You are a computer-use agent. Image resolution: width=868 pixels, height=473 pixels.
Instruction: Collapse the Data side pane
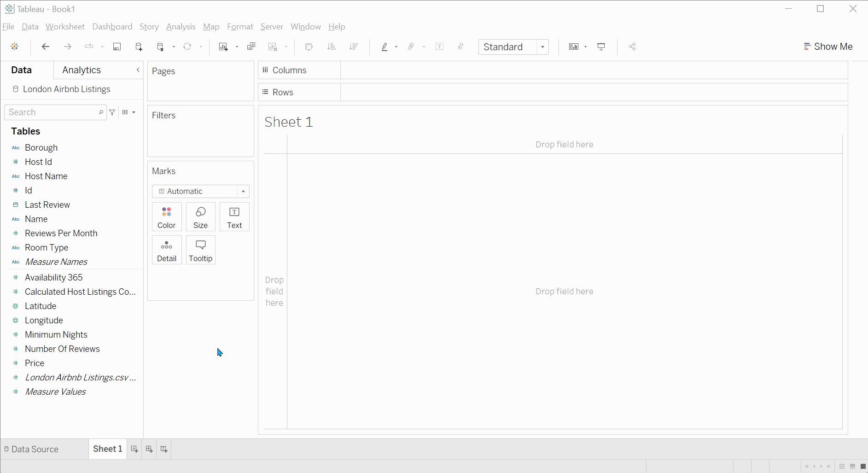pos(138,70)
